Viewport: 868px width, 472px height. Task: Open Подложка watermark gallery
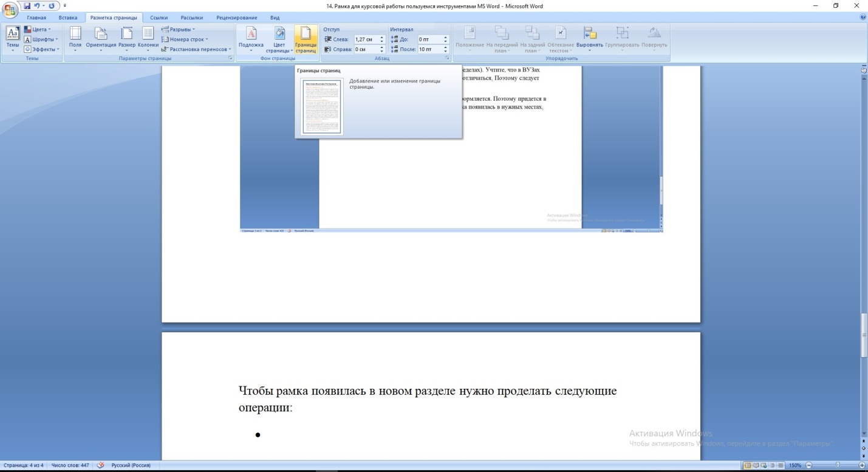(251, 39)
